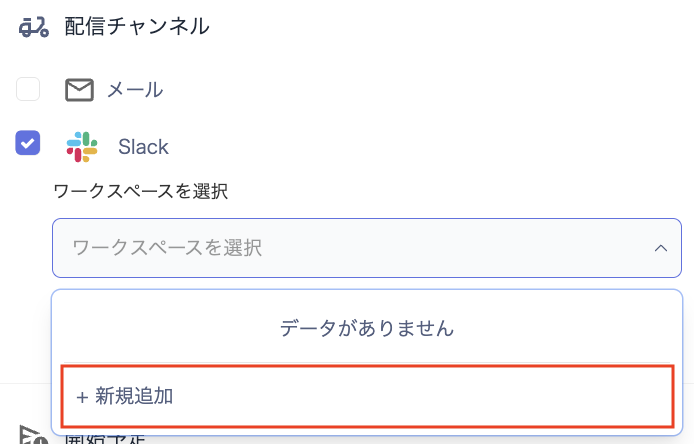Click the workspace placeholder text in the combo box
Image resolution: width=694 pixels, height=444 pixels.
pyautogui.click(x=167, y=247)
